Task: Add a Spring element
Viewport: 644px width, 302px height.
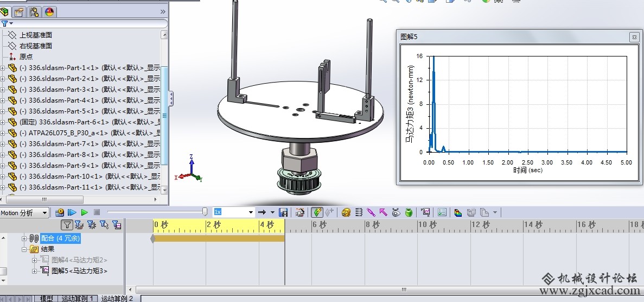Action: [x=359, y=212]
